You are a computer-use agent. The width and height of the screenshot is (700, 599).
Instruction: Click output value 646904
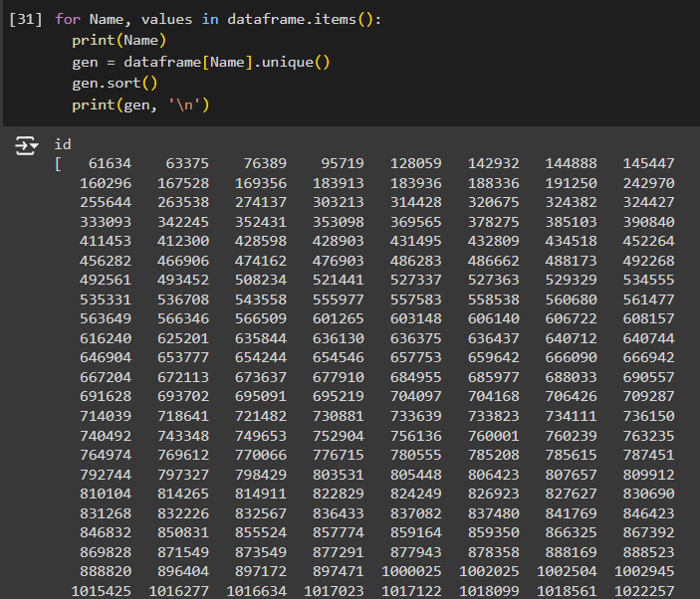point(106,357)
